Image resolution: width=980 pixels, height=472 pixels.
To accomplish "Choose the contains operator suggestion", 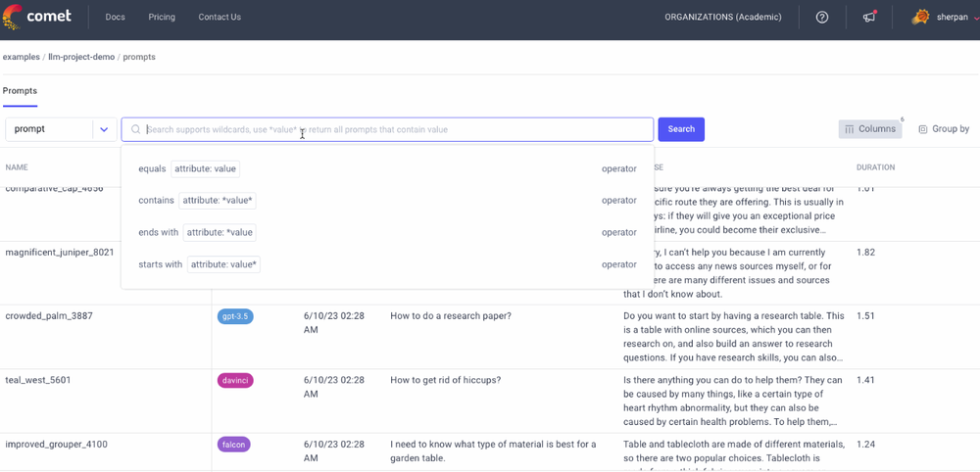I will (x=387, y=201).
